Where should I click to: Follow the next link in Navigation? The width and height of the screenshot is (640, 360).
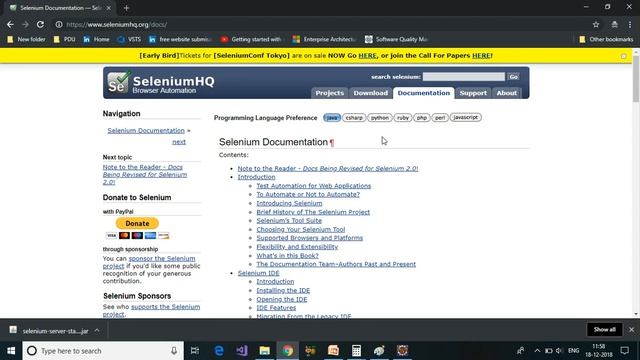(179, 142)
